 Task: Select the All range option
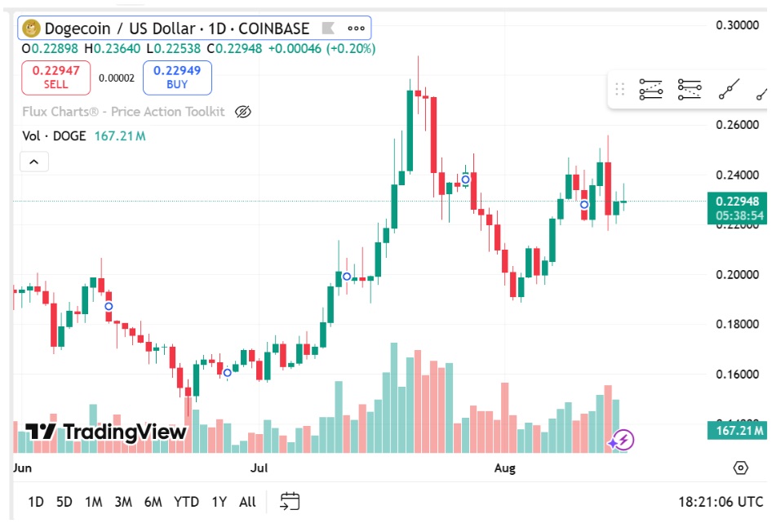click(x=247, y=503)
